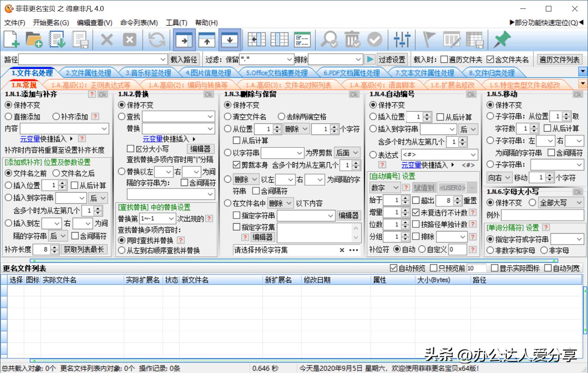Click the sliders settings icon
Image resolution: width=588 pixels, height=373 pixels.
point(402,39)
